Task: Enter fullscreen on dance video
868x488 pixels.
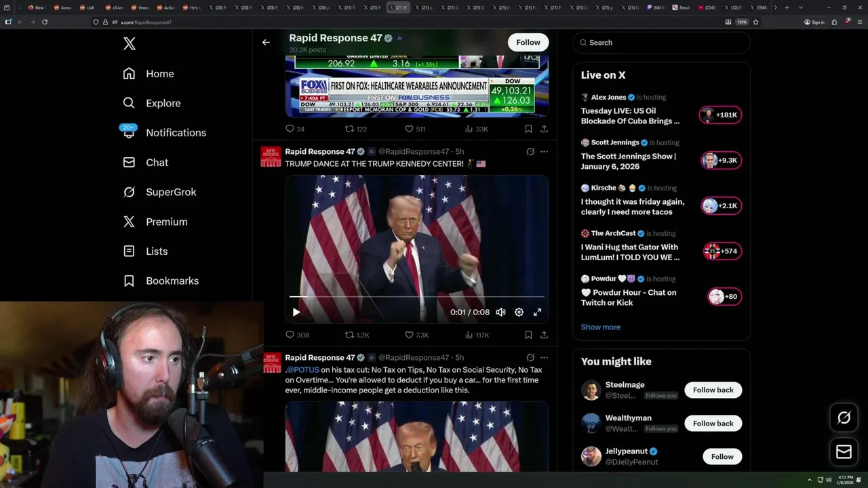Action: (537, 312)
